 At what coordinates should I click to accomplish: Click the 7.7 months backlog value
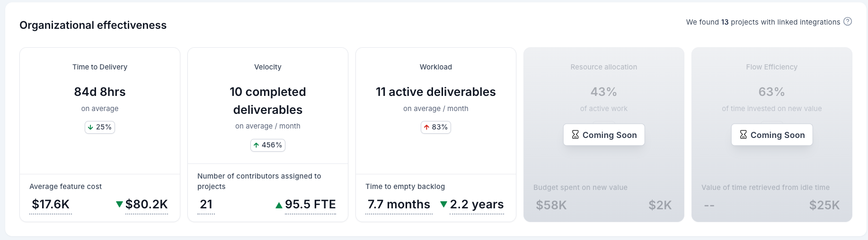coord(399,205)
